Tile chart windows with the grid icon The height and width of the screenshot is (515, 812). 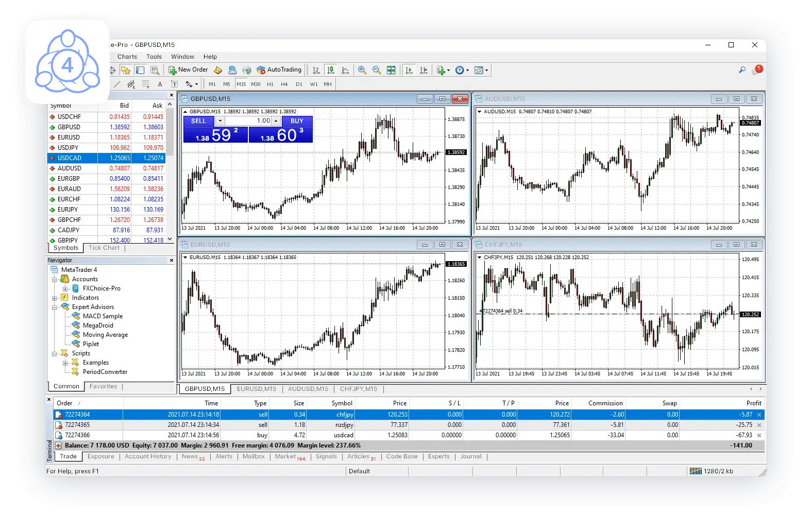391,70
